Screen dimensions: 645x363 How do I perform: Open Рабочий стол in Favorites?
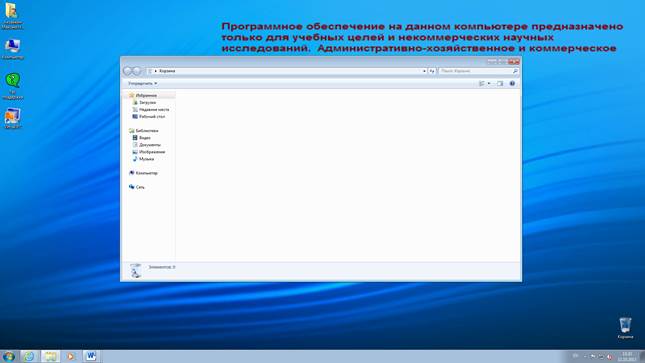click(x=151, y=116)
